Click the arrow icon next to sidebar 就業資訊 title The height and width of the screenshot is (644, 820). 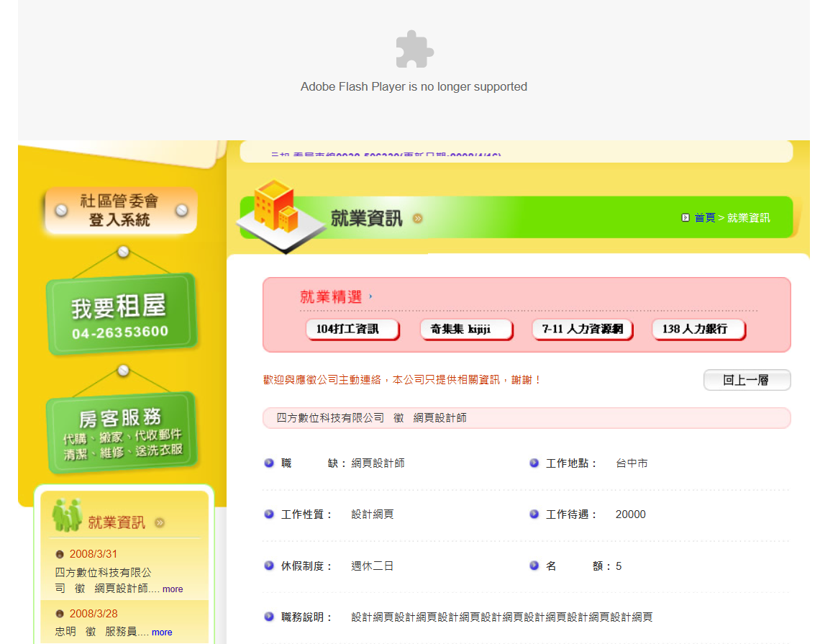pyautogui.click(x=160, y=522)
